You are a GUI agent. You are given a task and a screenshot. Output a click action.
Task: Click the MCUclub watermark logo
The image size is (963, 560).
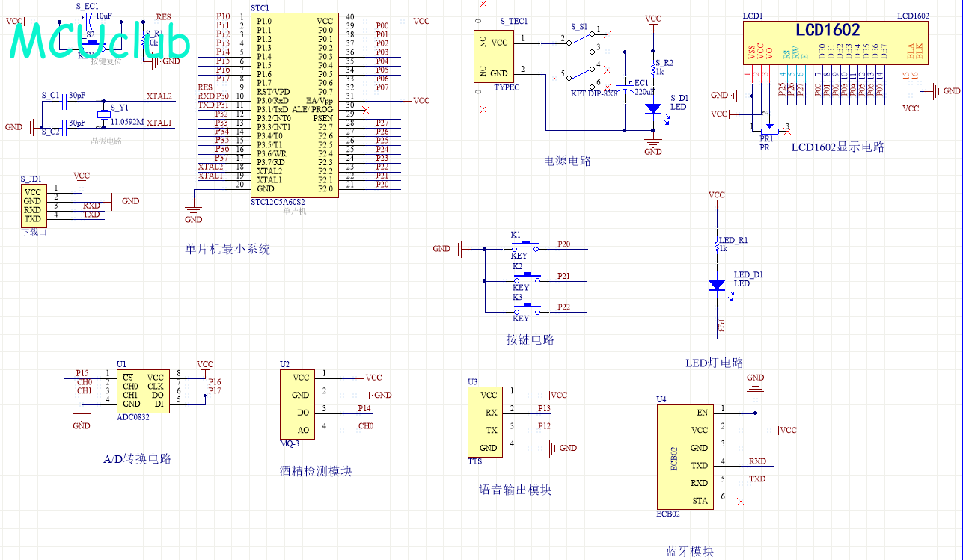pos(100,41)
